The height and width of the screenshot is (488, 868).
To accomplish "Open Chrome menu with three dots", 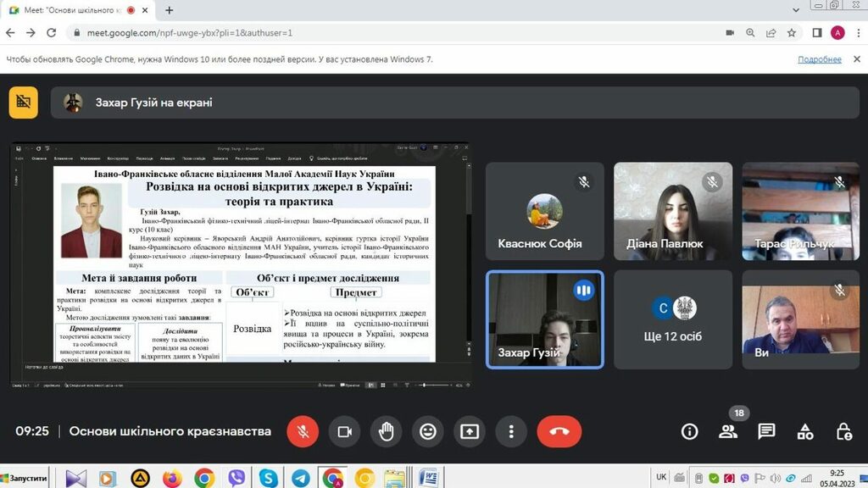I will point(856,33).
